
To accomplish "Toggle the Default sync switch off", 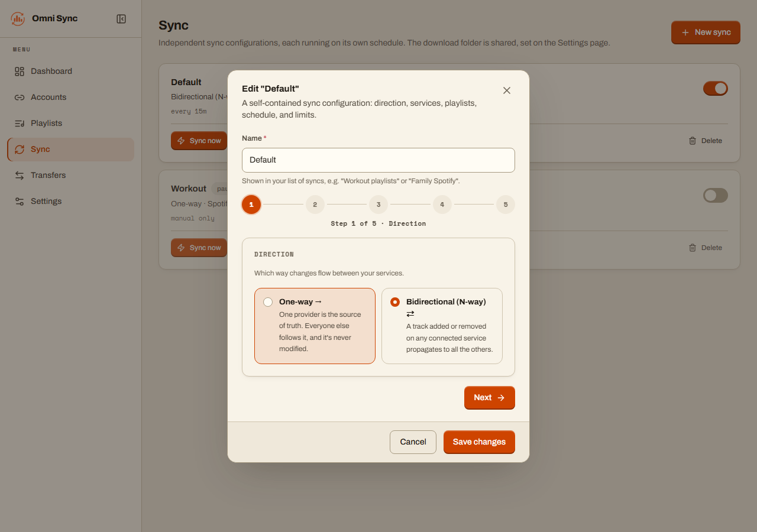I will coord(716,89).
